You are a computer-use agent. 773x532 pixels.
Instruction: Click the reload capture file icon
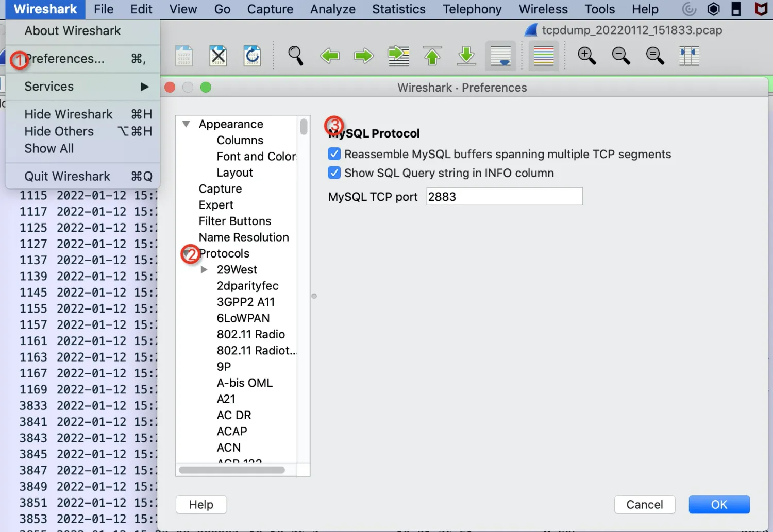point(253,56)
